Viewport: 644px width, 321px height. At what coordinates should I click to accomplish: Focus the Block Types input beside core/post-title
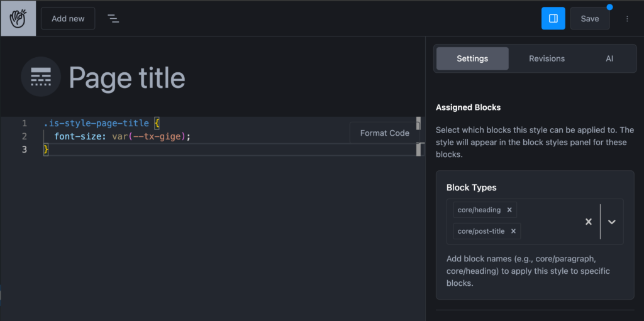[x=547, y=231]
